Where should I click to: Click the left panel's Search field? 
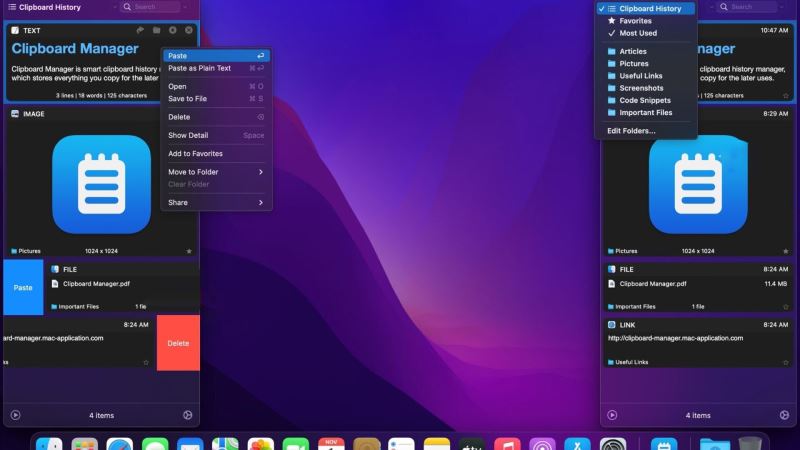[151, 7]
